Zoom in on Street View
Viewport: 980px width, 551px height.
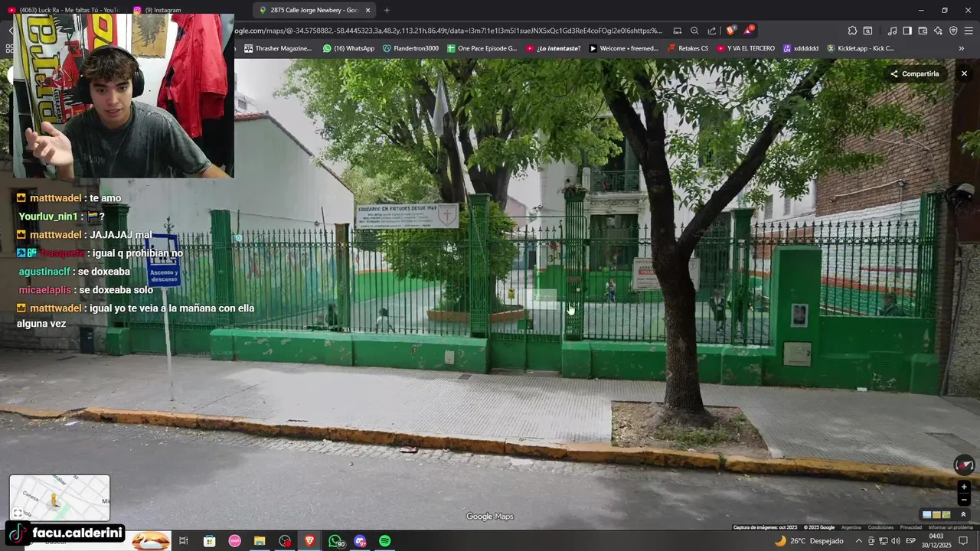tap(964, 487)
